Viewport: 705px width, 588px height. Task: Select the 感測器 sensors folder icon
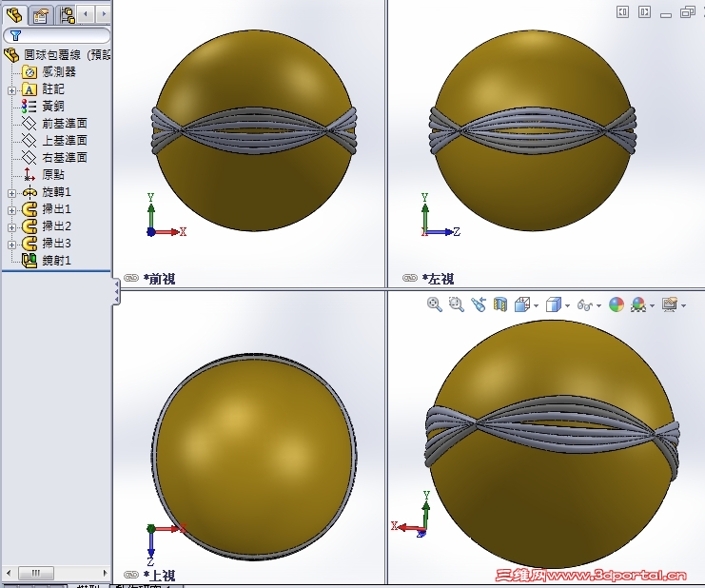coord(29,72)
